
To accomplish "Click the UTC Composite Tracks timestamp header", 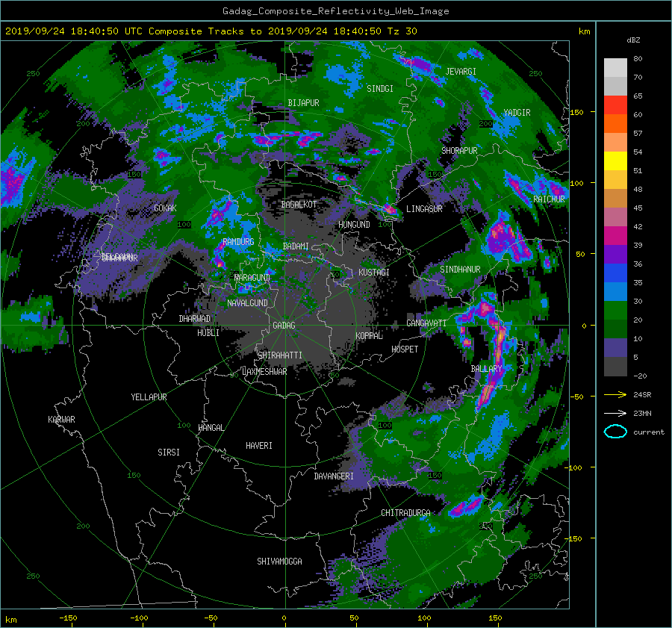I will pyautogui.click(x=211, y=31).
